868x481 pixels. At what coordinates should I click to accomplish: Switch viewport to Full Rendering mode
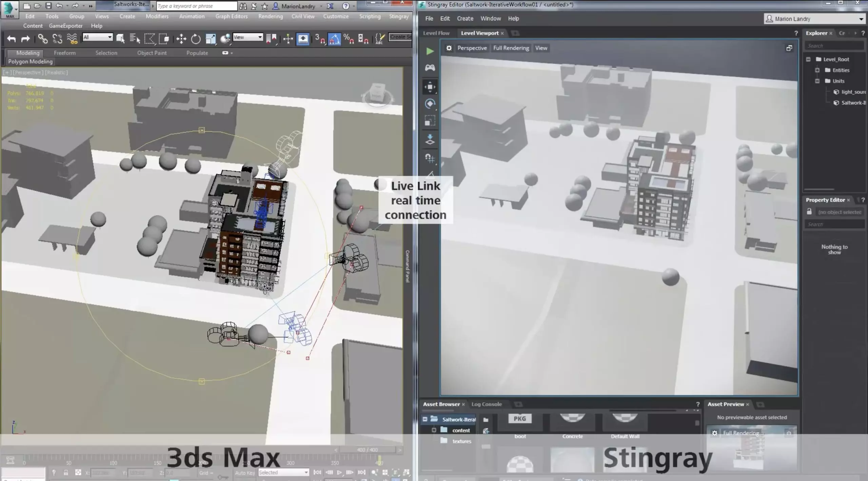pos(511,48)
